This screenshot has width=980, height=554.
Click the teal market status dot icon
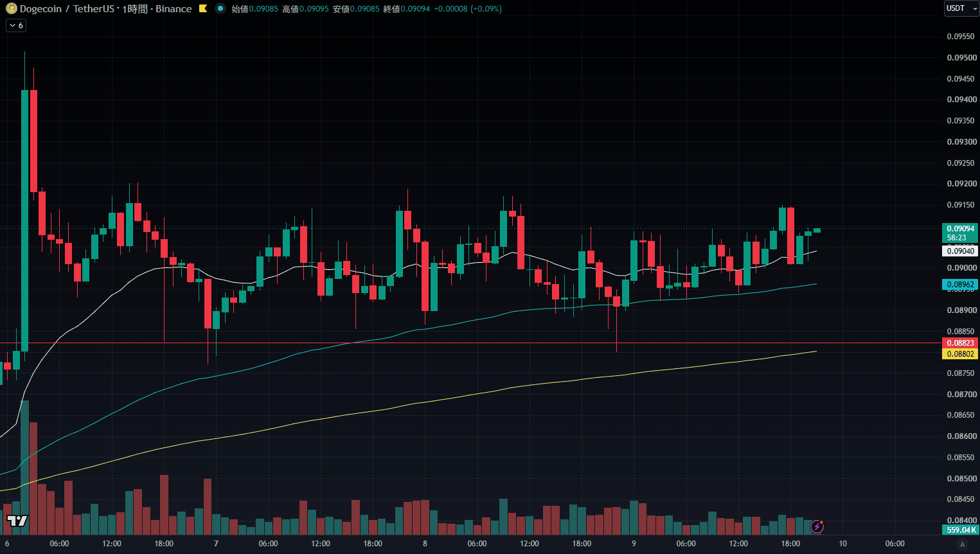[x=220, y=9]
